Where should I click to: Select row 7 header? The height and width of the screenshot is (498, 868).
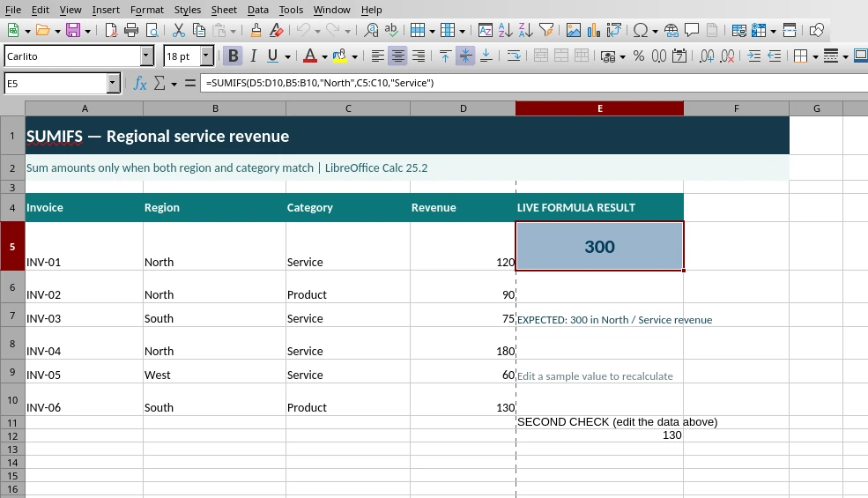(x=12, y=316)
